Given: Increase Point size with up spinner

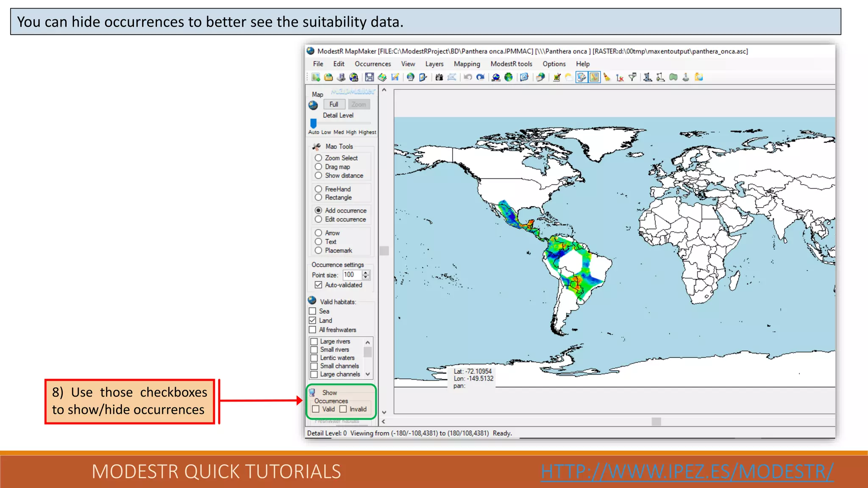Looking at the screenshot, I should pos(366,272).
